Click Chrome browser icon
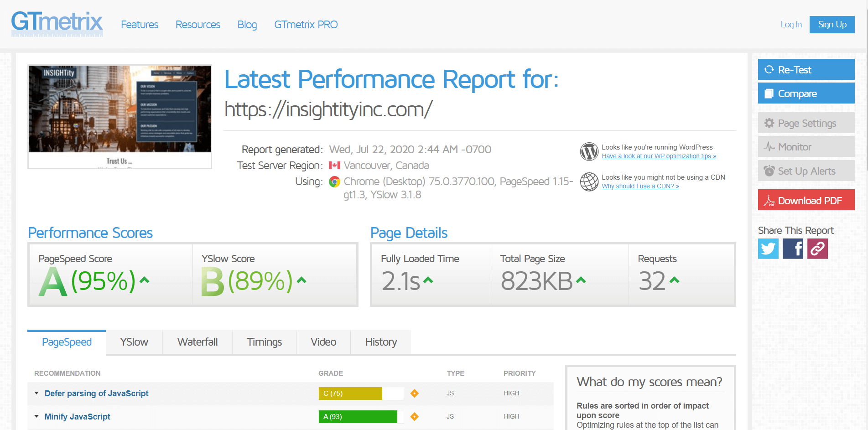 pos(334,182)
